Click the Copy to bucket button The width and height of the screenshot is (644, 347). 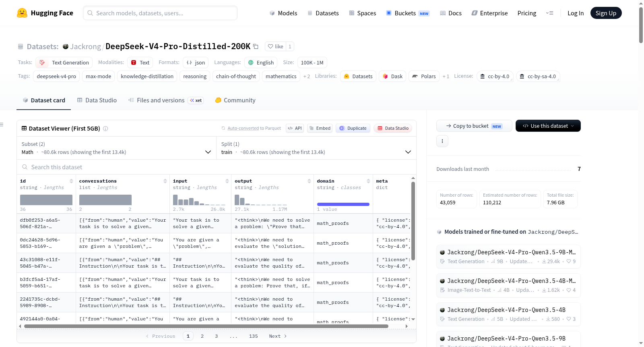(x=474, y=126)
